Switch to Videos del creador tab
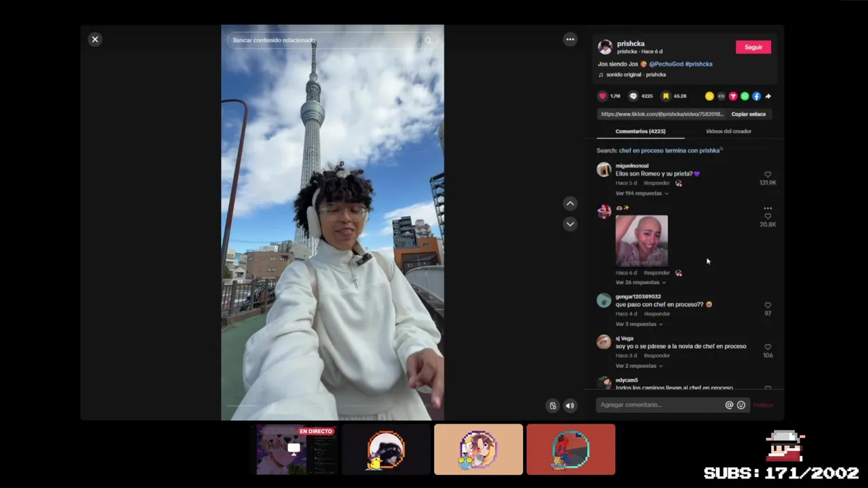This screenshot has height=488, width=868. click(728, 131)
